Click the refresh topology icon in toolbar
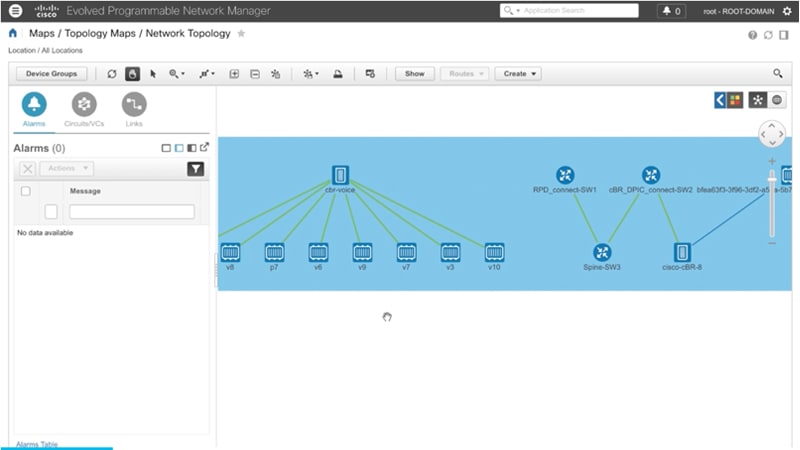The width and height of the screenshot is (800, 450). (112, 74)
